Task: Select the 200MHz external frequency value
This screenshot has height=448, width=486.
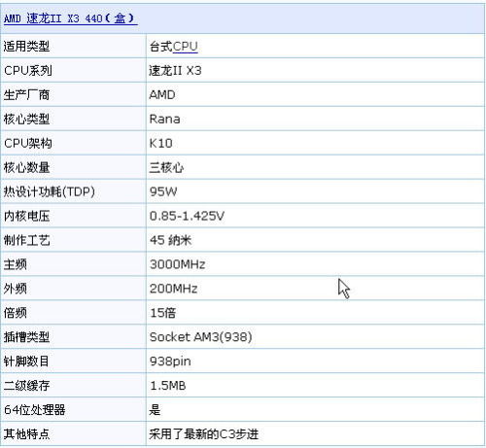Action: (x=173, y=289)
